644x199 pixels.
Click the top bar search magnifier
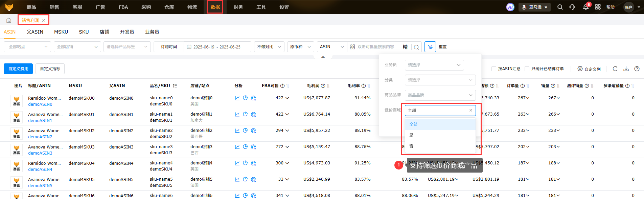coord(560,7)
